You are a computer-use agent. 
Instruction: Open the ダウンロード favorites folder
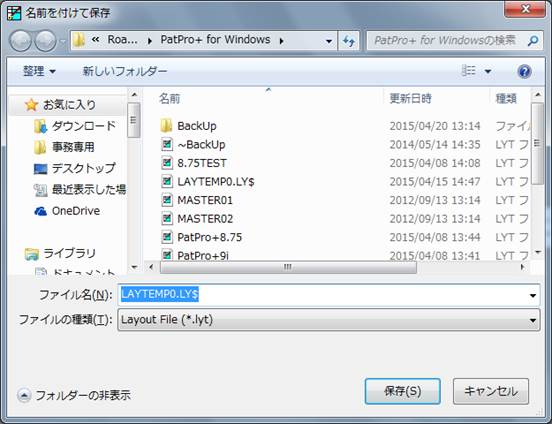pyautogui.click(x=75, y=126)
